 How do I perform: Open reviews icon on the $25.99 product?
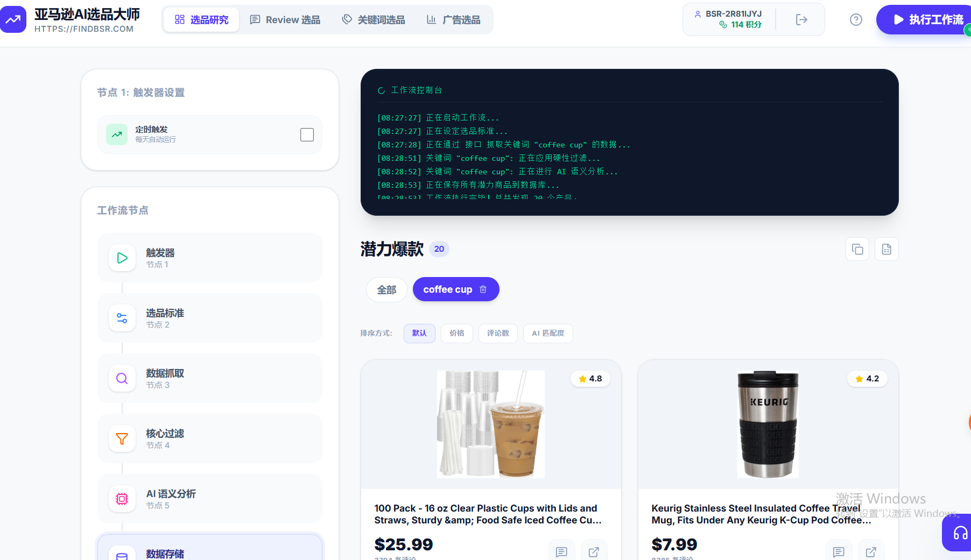[x=561, y=552]
